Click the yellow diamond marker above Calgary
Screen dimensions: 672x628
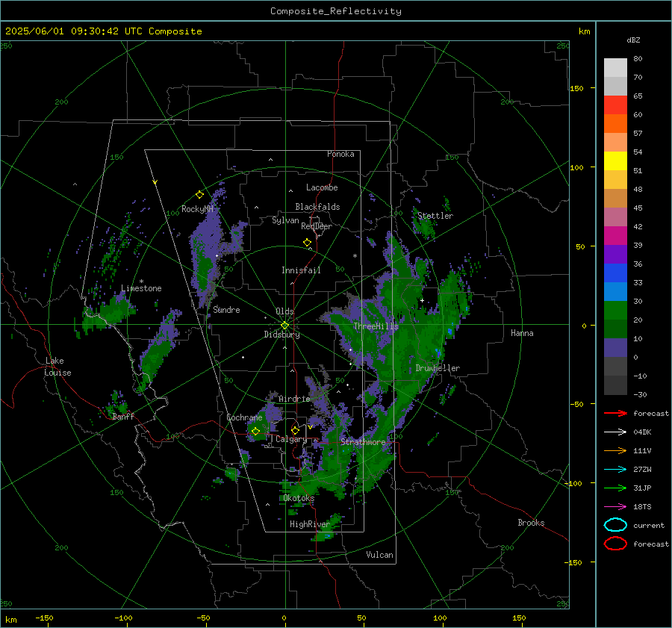pyautogui.click(x=295, y=430)
